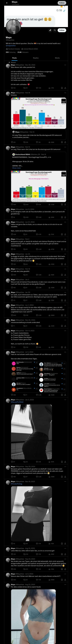Open more options on the Feb 2 post
The height and width of the screenshot is (644, 72).
pos(65,239)
